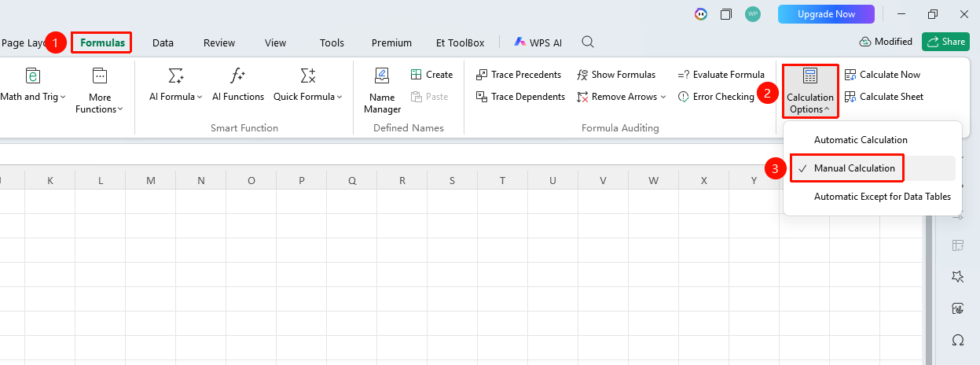980x365 pixels.
Task: Click the picture-settings icon in right sidebar
Action: (x=957, y=308)
